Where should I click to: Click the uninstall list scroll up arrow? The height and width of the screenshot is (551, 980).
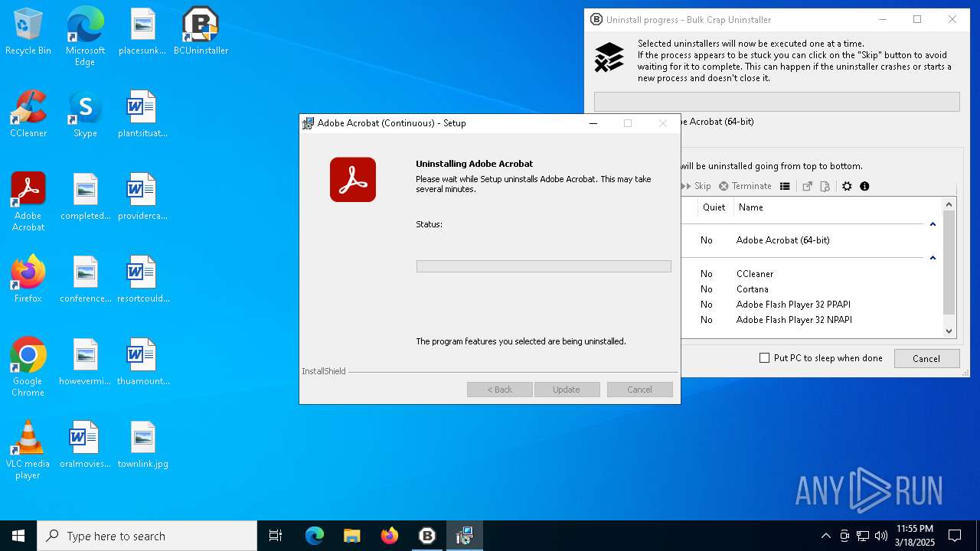coord(949,204)
